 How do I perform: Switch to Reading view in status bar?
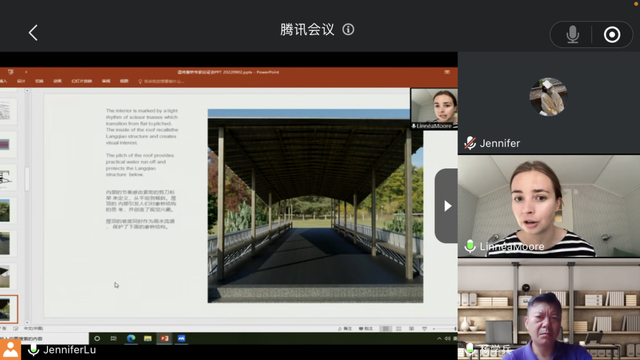click(x=411, y=329)
